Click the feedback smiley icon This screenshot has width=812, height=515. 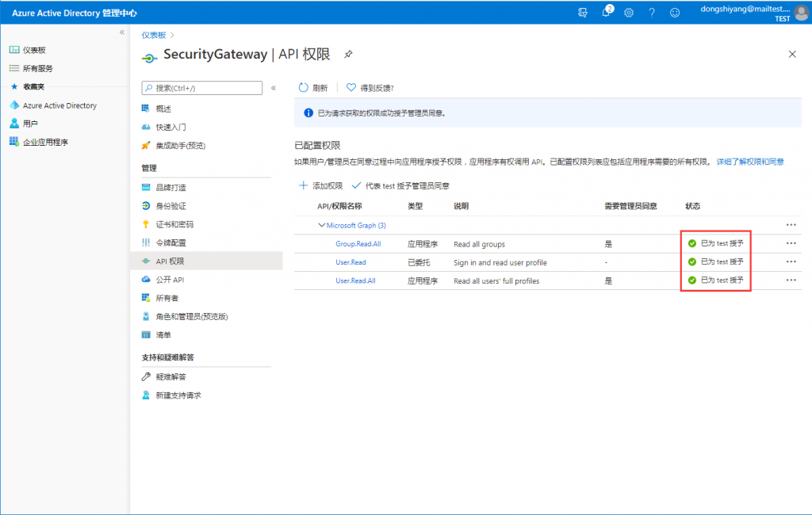click(x=675, y=13)
